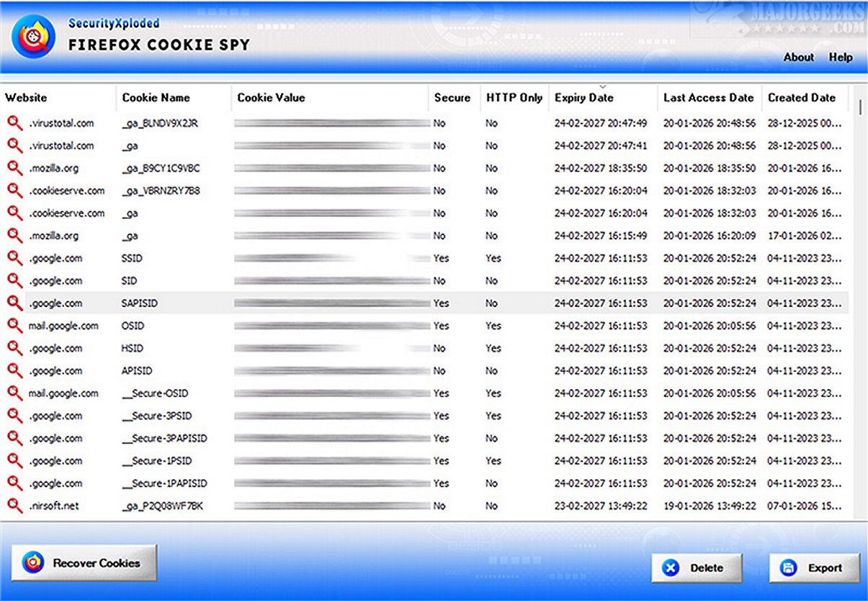Screen dimensions: 868x601
Task: Sort by the Created Date column header
Action: pos(805,98)
